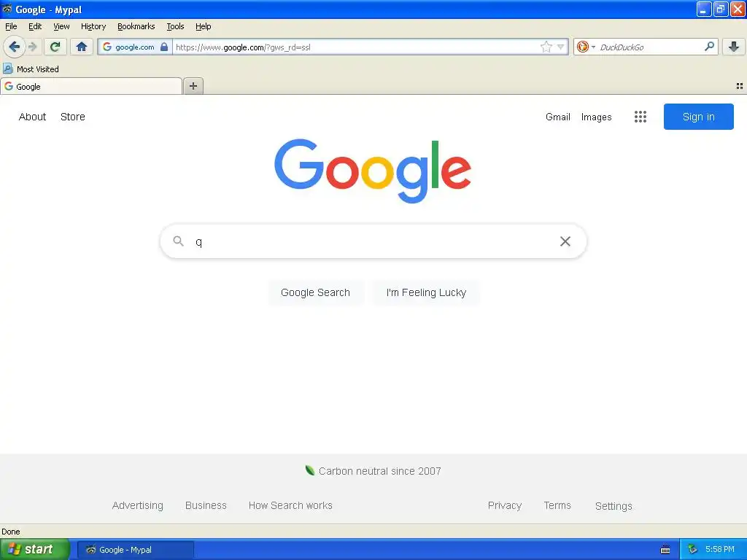Bookmark this page with the star icon
Image resolution: width=747 pixels, height=560 pixels.
pyautogui.click(x=546, y=47)
